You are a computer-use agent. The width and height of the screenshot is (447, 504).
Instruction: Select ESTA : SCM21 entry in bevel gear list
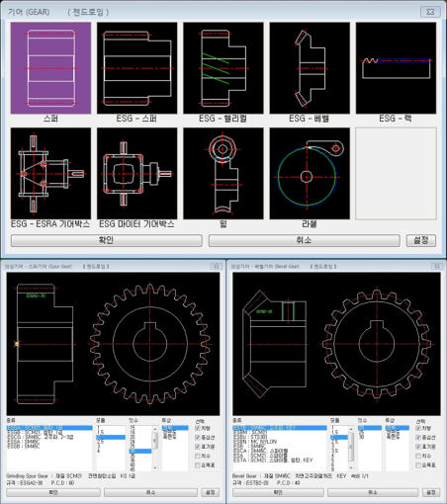pyautogui.click(x=273, y=461)
